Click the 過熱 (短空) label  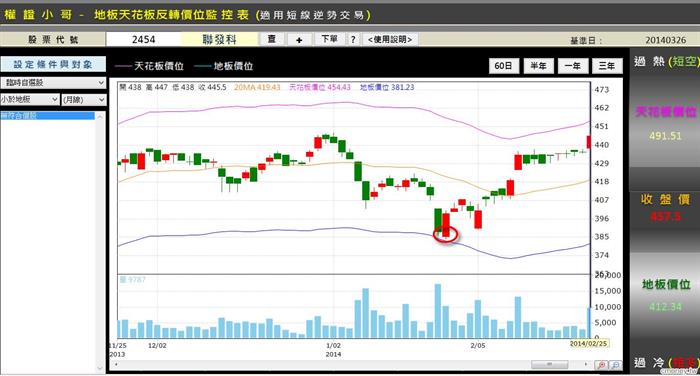pyautogui.click(x=667, y=61)
